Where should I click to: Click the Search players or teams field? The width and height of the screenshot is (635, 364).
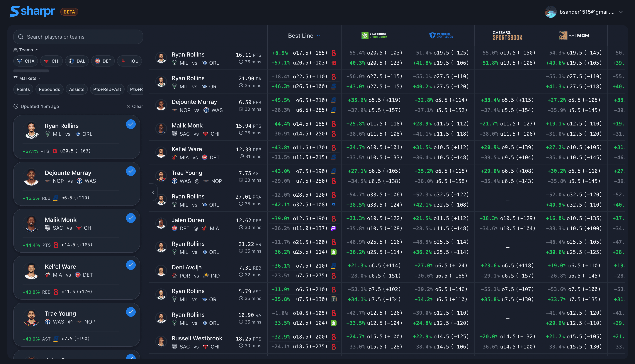[x=78, y=37]
